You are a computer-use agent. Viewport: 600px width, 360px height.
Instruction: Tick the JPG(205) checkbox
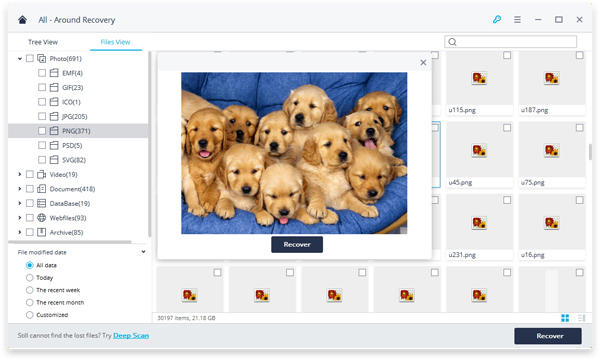(42, 116)
